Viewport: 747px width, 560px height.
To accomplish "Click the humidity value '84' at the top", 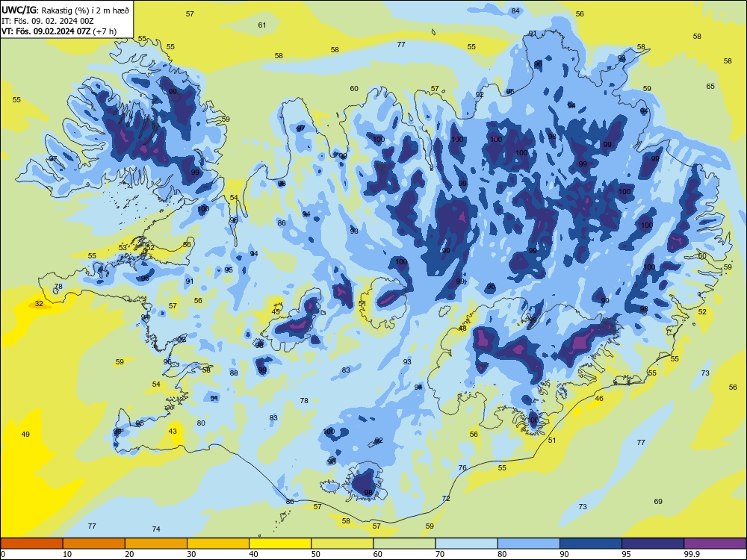I will click(515, 11).
